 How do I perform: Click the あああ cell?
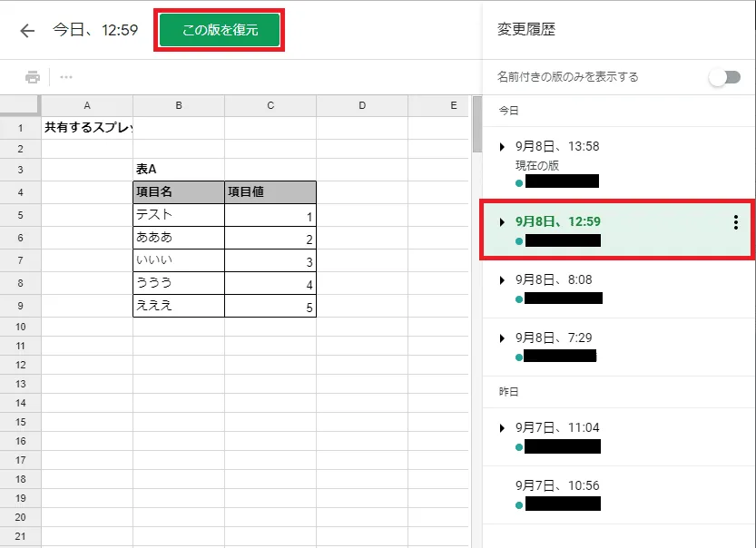pyautogui.click(x=179, y=238)
